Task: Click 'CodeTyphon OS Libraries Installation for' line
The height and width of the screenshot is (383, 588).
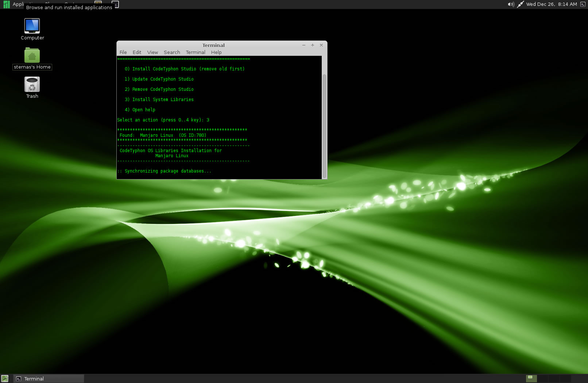Action: tap(171, 151)
